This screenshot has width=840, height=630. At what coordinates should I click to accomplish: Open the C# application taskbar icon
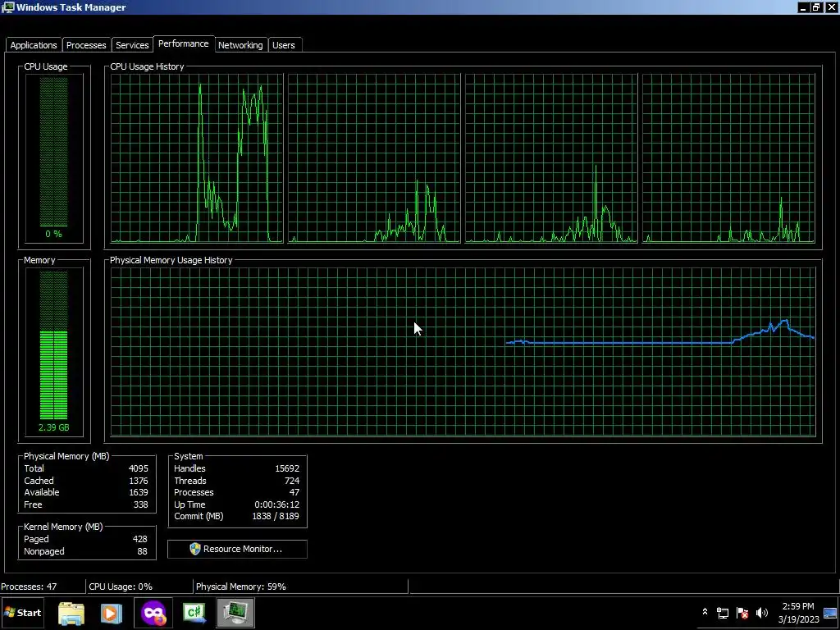pyautogui.click(x=194, y=613)
